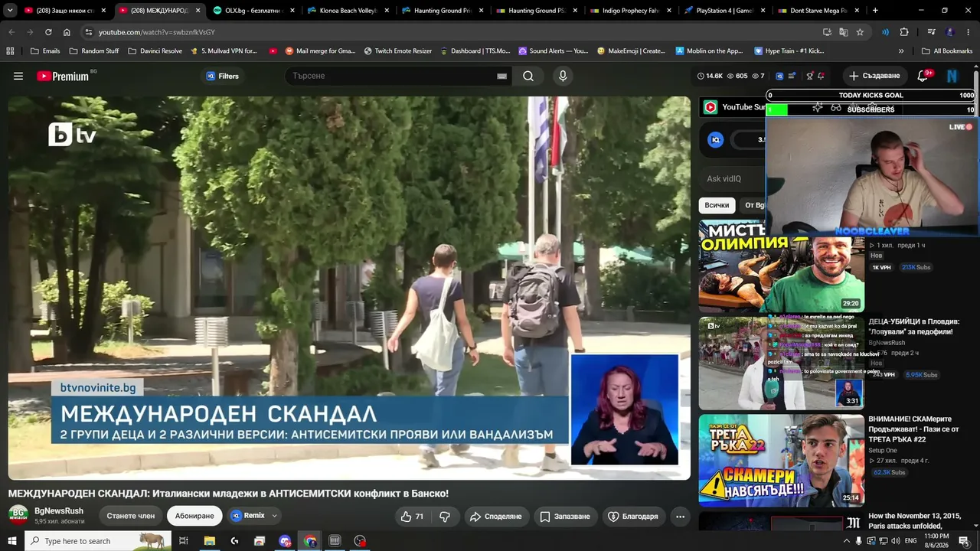
Task: Open the Twitch Emote Resizer bookmark
Action: click(x=398, y=51)
